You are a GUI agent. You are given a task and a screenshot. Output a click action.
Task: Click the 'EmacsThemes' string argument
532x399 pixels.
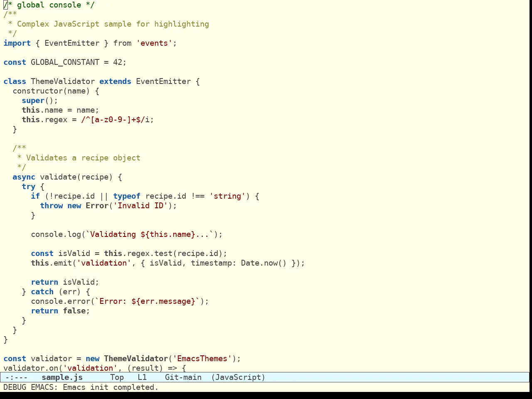point(202,359)
